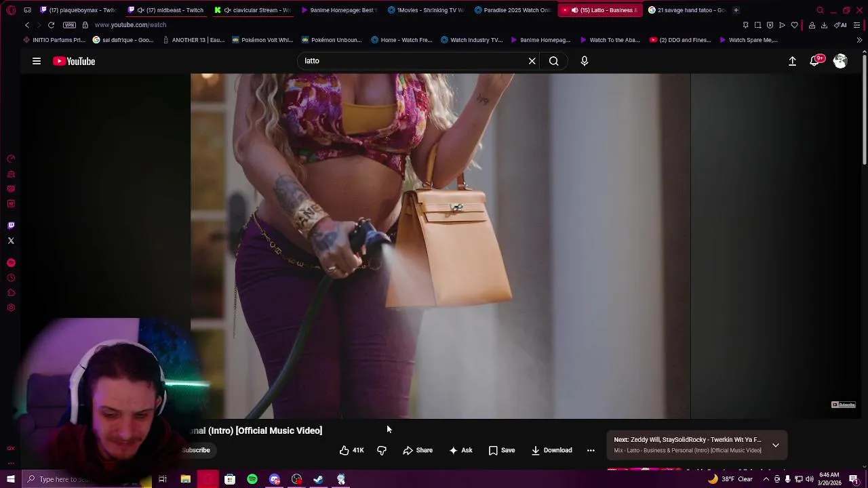Open Discord from taskbar
The image size is (868, 488).
coord(275,479)
